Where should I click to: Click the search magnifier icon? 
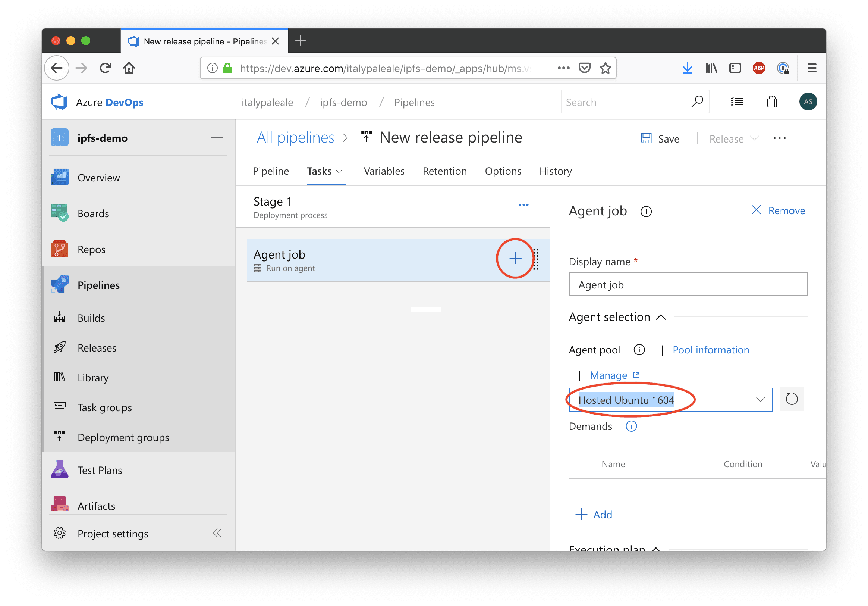pyautogui.click(x=697, y=102)
